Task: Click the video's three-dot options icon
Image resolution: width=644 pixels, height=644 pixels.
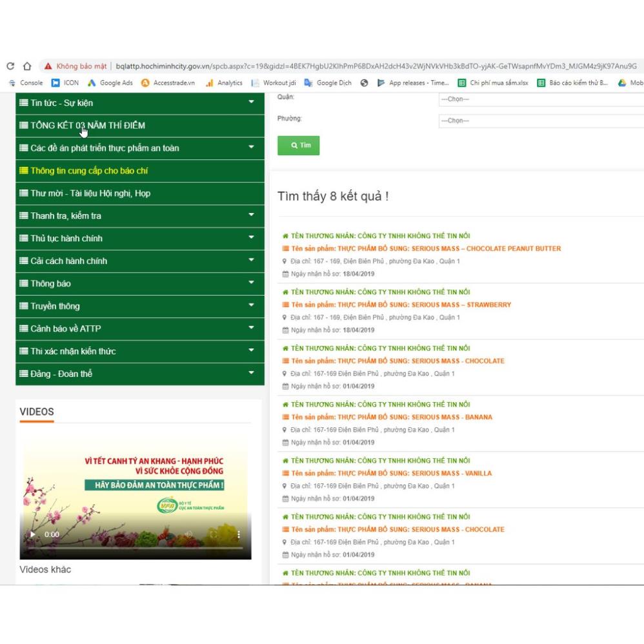Action: click(239, 534)
